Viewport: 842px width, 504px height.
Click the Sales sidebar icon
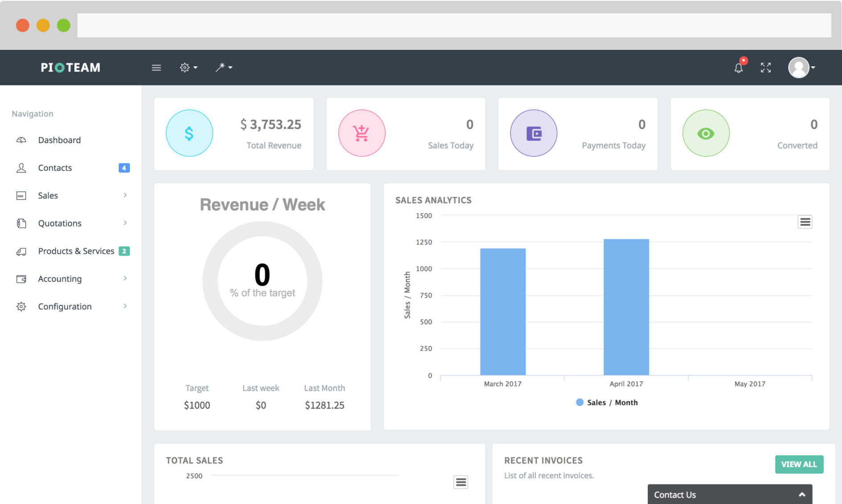[21, 195]
